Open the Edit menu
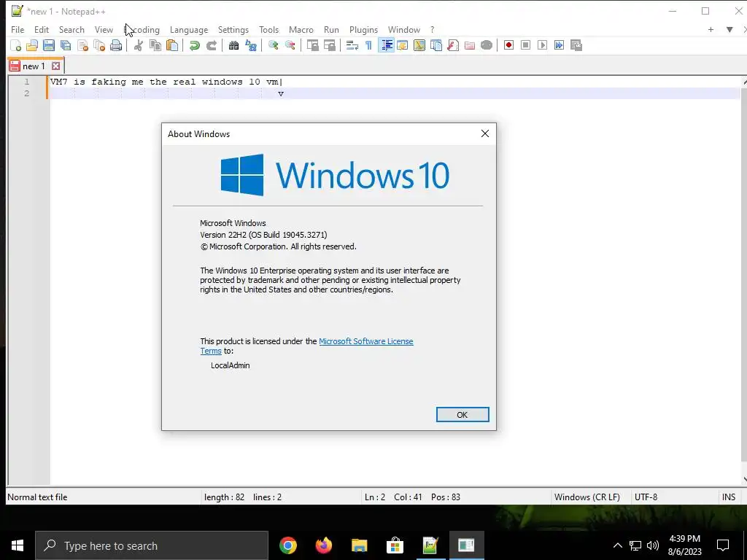 (x=42, y=29)
